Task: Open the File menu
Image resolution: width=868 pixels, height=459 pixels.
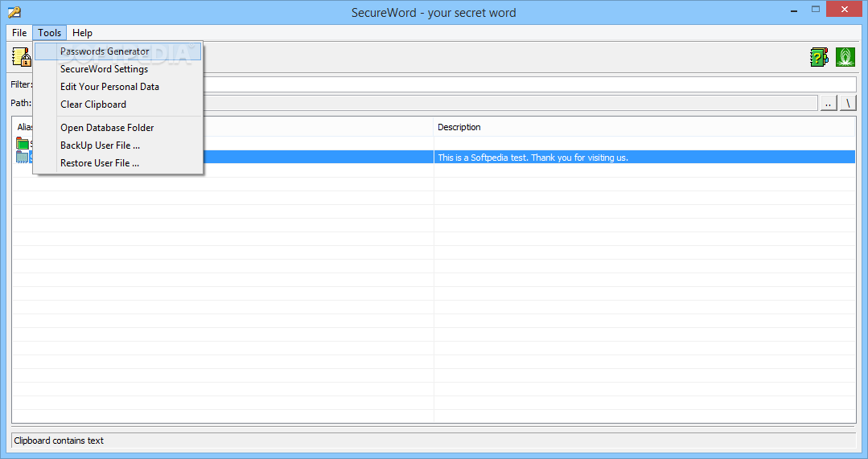Action: coord(19,33)
